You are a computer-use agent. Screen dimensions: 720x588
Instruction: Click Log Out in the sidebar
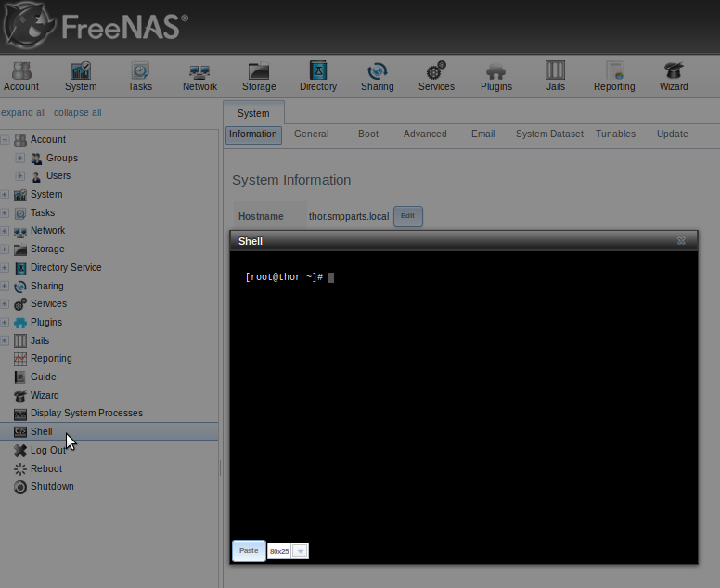click(47, 451)
